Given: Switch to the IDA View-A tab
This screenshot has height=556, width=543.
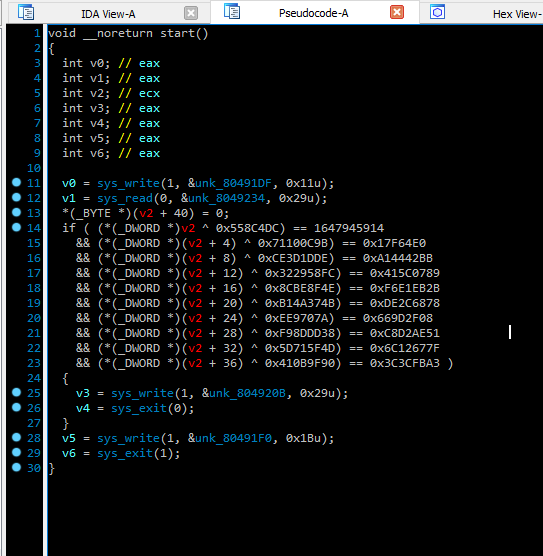Looking at the screenshot, I should [x=108, y=14].
